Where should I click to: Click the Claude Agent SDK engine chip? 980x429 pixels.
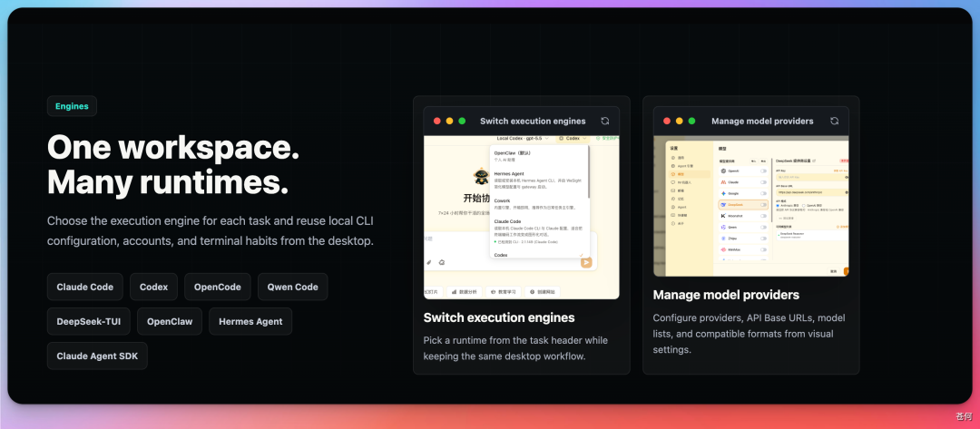click(97, 356)
